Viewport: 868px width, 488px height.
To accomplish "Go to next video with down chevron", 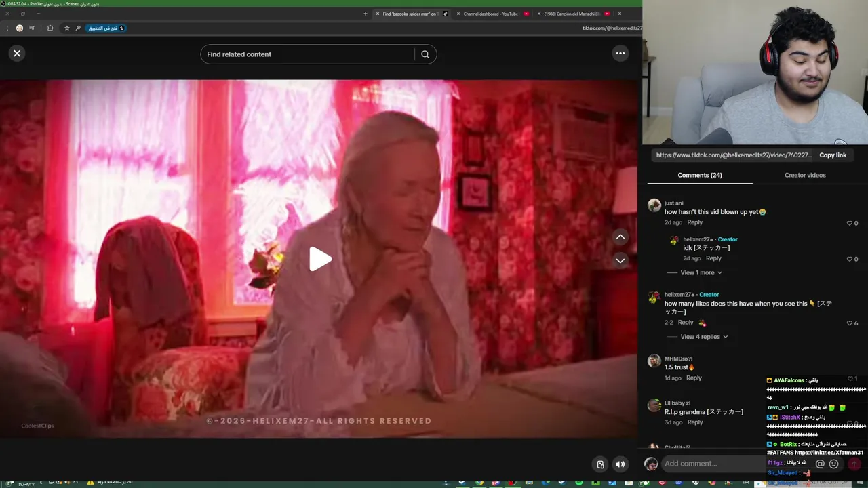I will point(620,260).
